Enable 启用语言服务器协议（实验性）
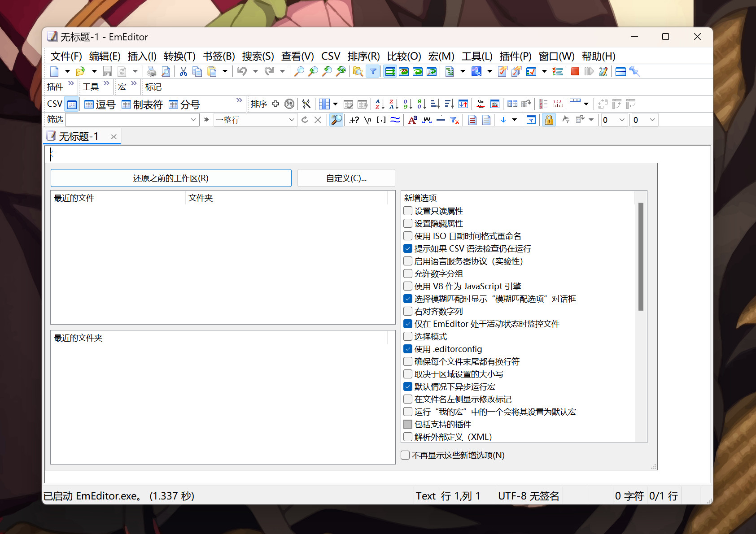Screen dimensions: 756x534 pos(408,261)
